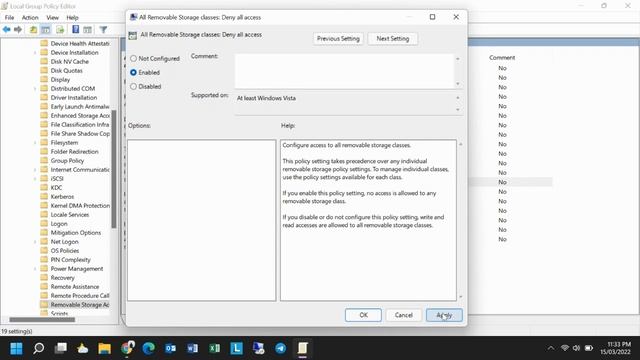Open the View menu

point(52,18)
